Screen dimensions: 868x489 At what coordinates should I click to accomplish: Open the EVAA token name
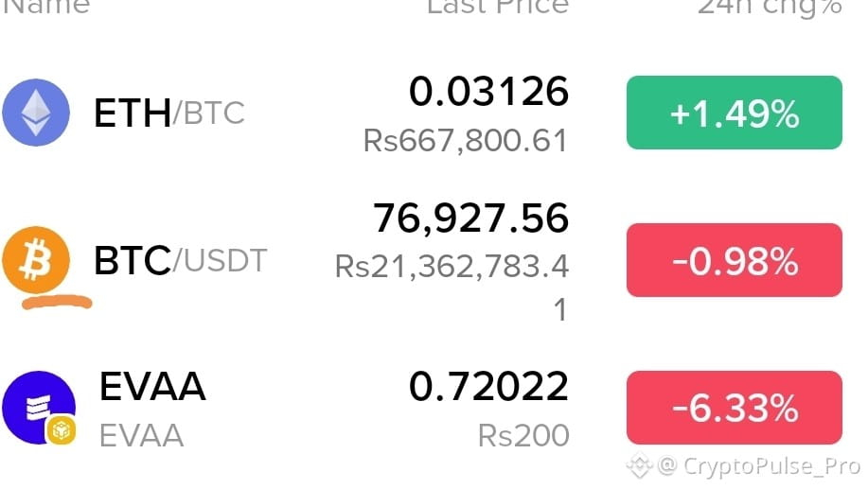click(x=152, y=386)
